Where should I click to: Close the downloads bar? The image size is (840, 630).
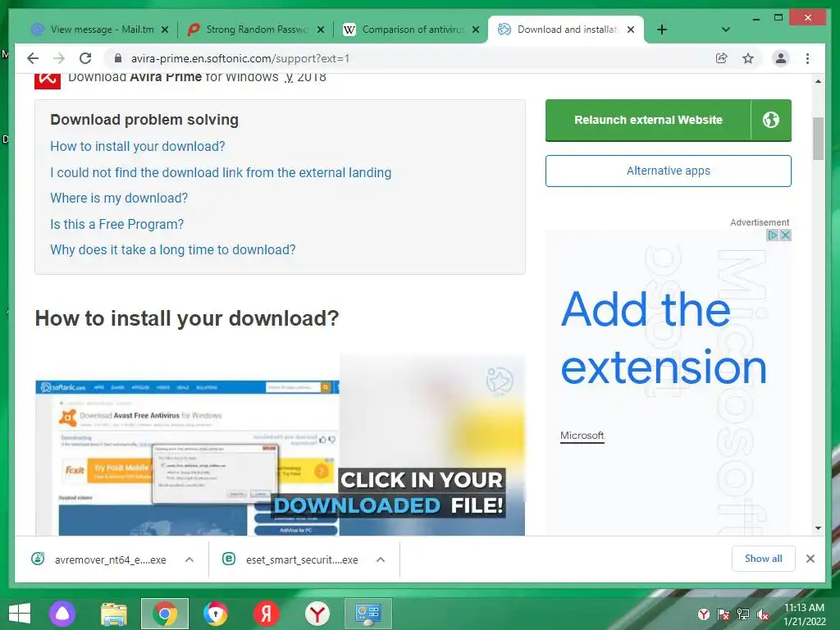pyautogui.click(x=810, y=559)
